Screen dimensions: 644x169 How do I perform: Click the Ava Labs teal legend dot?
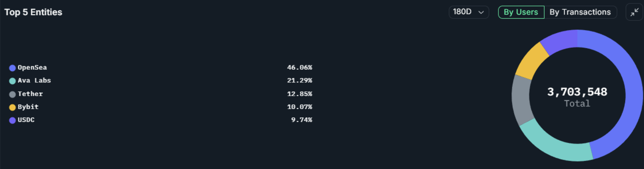point(12,81)
